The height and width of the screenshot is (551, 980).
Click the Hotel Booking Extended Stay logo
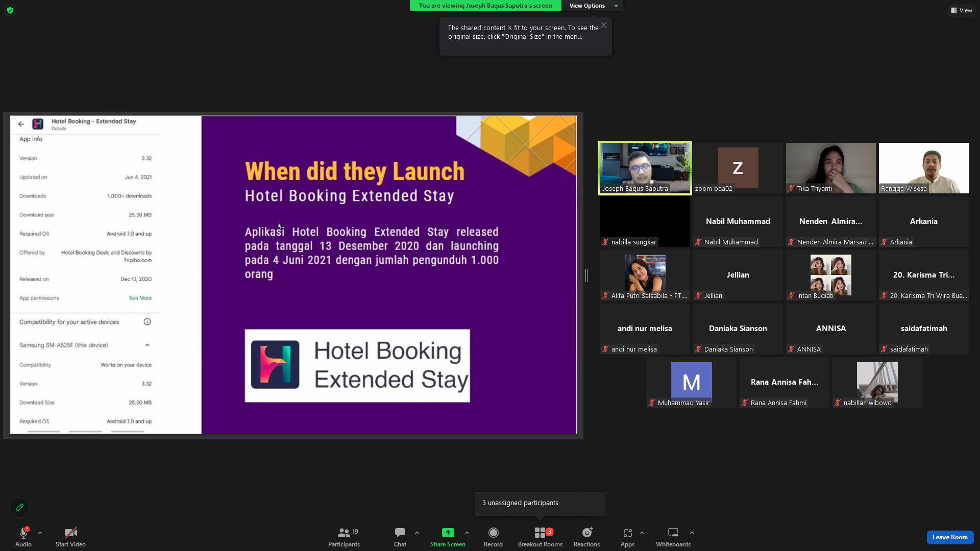point(357,365)
